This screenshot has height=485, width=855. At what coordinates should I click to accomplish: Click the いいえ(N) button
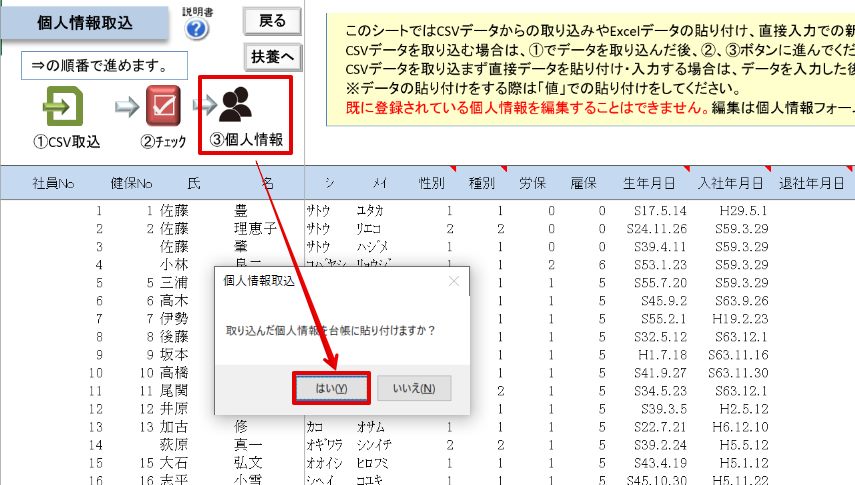point(414,388)
